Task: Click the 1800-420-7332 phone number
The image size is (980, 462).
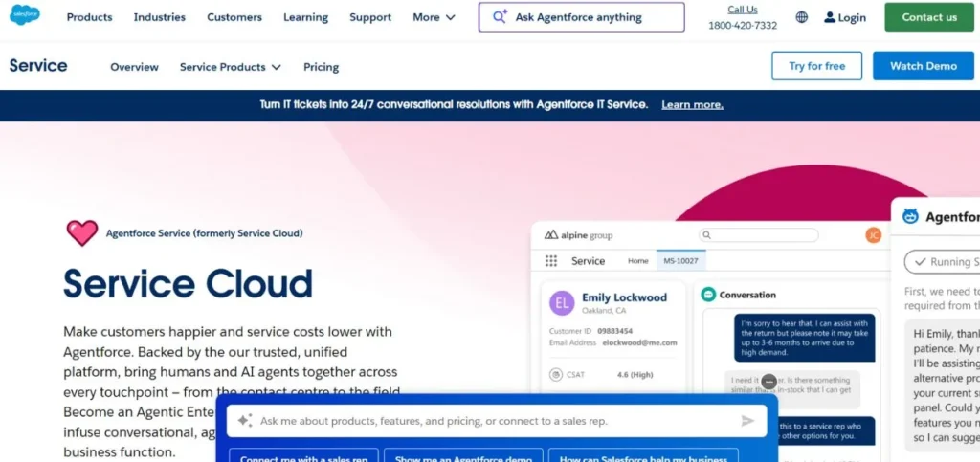Action: 743,26
